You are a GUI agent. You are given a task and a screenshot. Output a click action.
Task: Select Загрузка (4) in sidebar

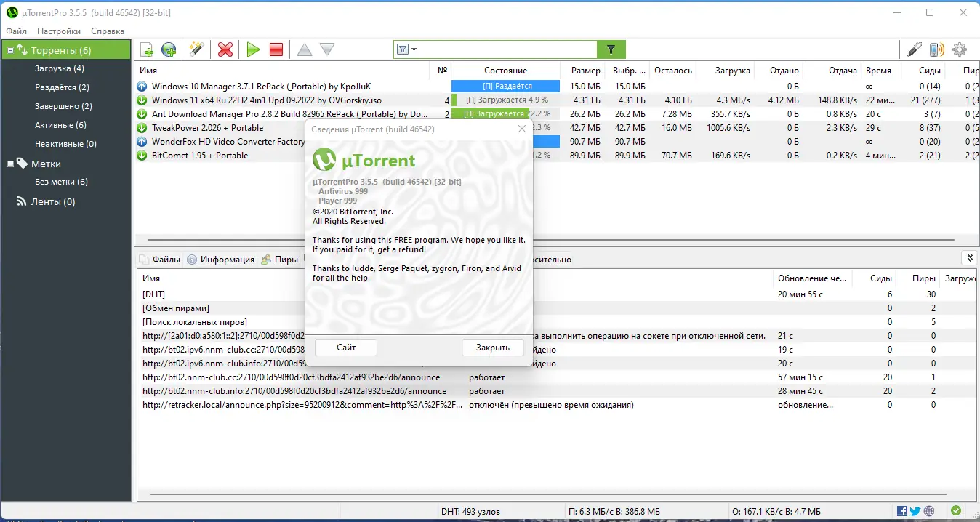pyautogui.click(x=60, y=68)
